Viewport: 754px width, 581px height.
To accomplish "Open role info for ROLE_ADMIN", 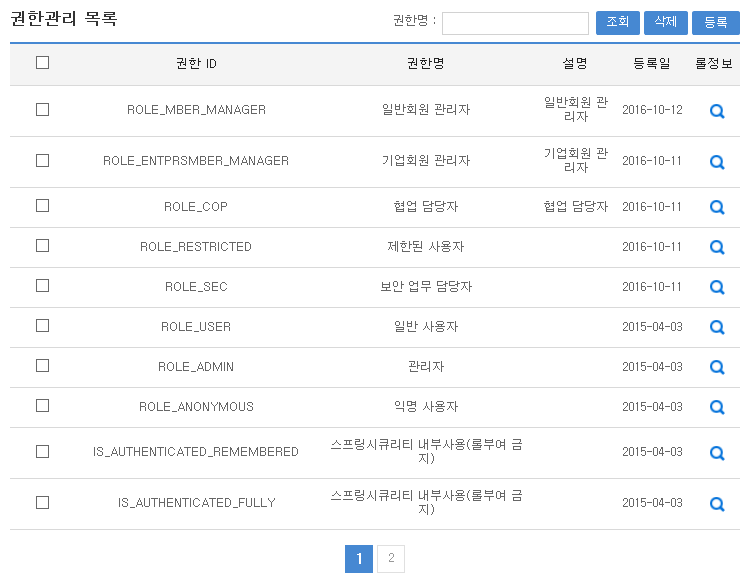I will click(x=716, y=368).
